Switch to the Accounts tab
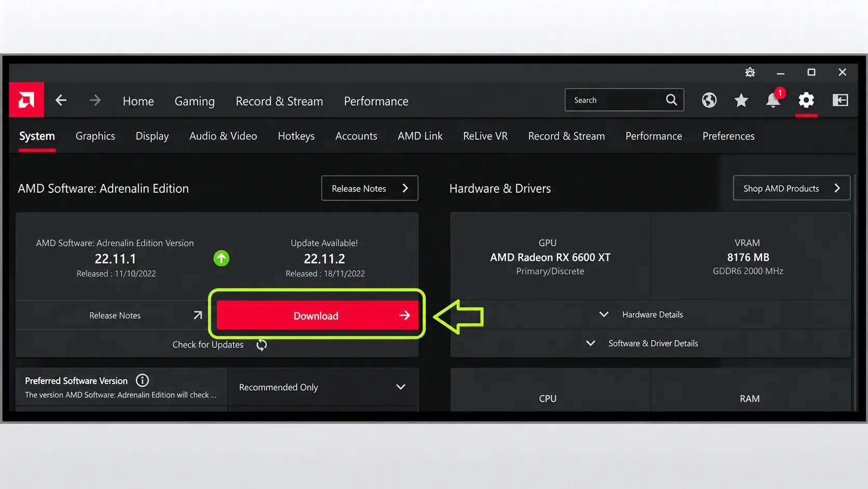Screen dimensions: 868x489 (356, 136)
